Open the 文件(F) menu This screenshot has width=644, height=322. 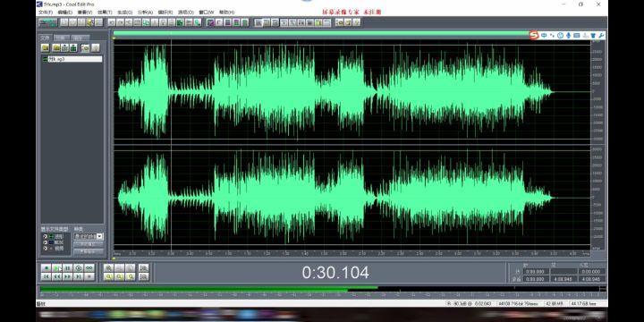coord(46,13)
